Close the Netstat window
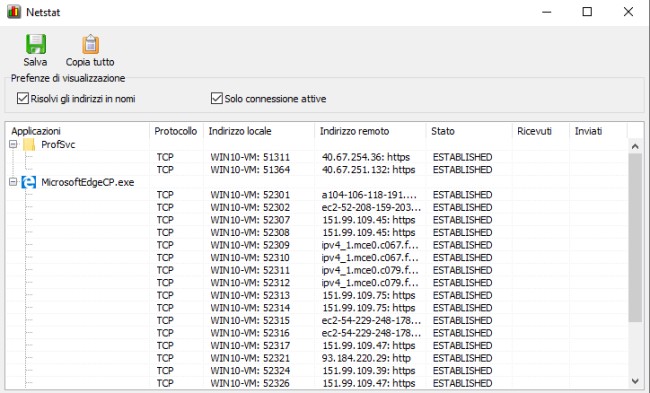This screenshot has width=650, height=393. (x=628, y=12)
